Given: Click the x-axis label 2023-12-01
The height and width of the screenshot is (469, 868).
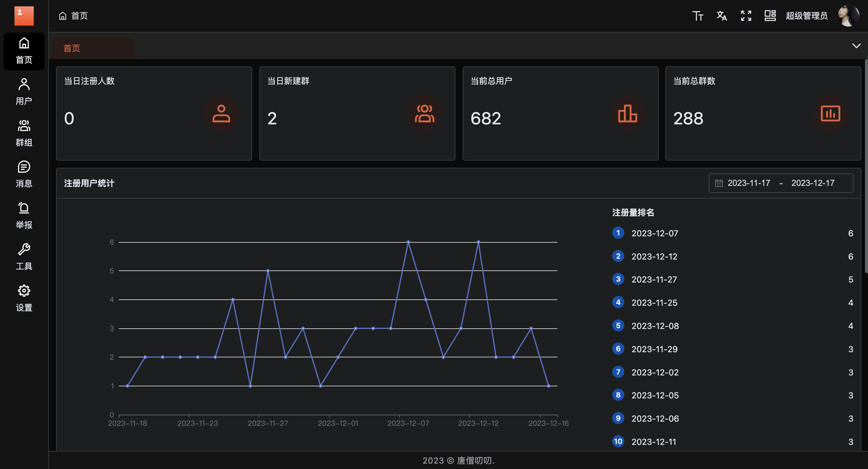Looking at the screenshot, I should (338, 423).
